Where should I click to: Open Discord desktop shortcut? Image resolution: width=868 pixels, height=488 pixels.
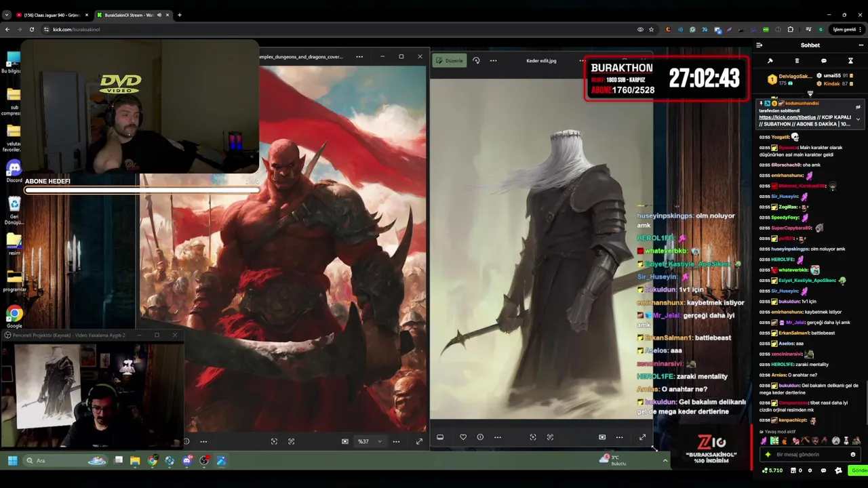14,169
